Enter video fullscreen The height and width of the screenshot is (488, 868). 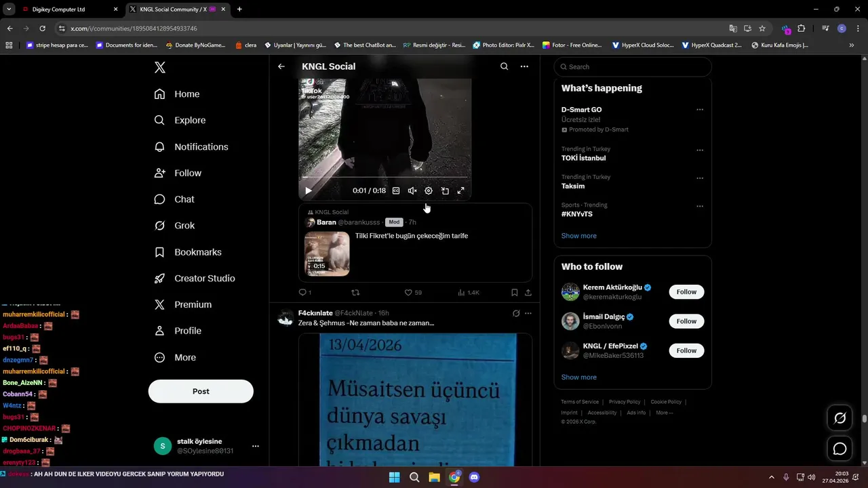point(461,190)
